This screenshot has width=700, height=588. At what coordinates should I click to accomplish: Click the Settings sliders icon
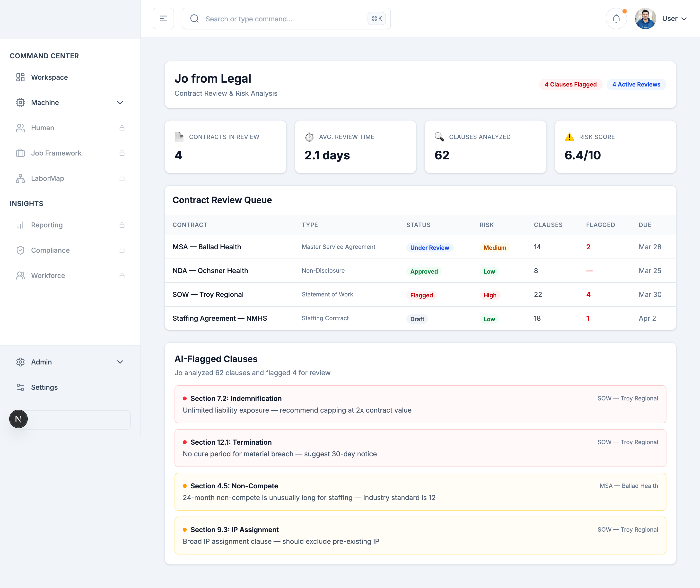click(20, 387)
